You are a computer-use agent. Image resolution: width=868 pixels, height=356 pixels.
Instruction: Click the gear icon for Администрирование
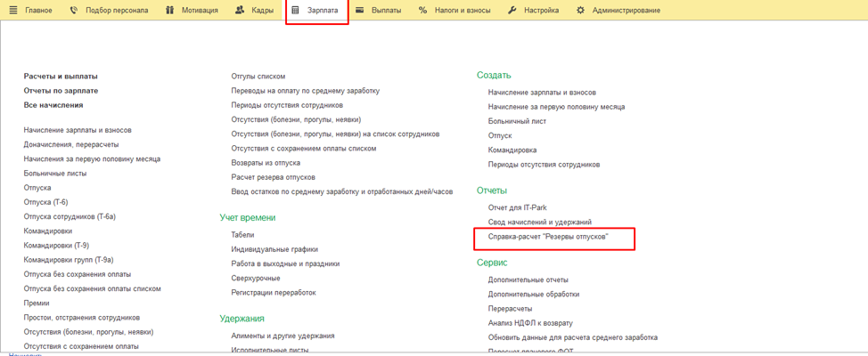click(581, 11)
